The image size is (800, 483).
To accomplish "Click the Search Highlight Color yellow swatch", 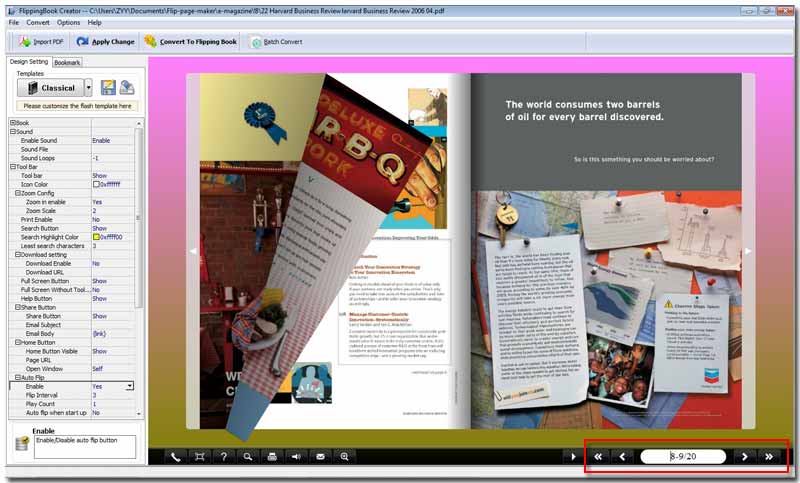I will click(96, 237).
